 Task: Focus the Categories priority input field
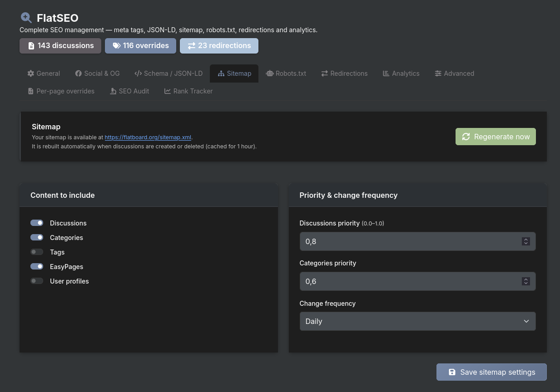(409, 281)
